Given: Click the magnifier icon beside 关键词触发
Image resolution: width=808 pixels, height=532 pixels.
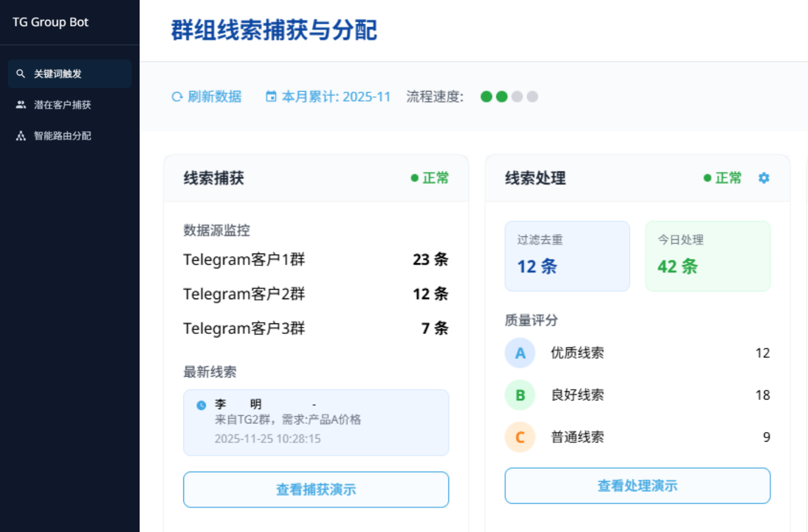Looking at the screenshot, I should pyautogui.click(x=21, y=73).
